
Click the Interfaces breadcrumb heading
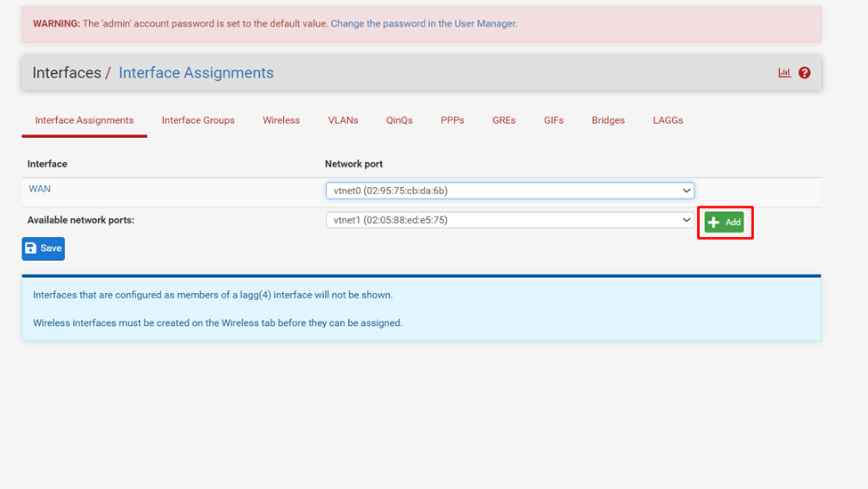pyautogui.click(x=67, y=73)
